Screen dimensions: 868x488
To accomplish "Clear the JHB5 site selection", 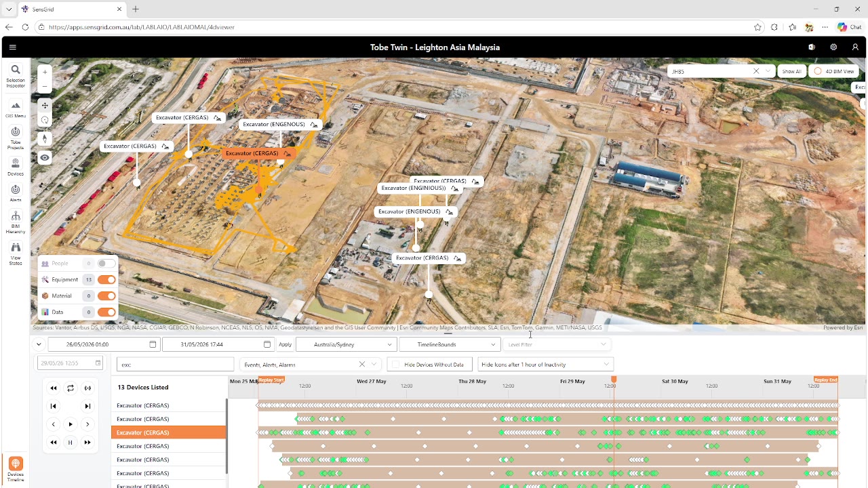I will click(756, 71).
